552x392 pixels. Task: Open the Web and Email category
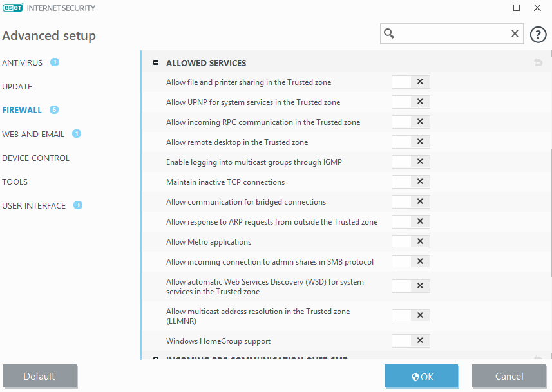(x=33, y=134)
